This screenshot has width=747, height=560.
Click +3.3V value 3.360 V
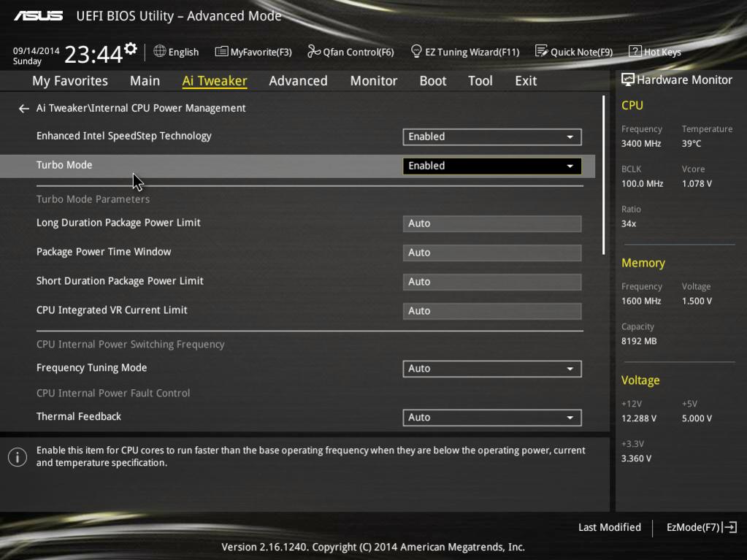coord(636,458)
